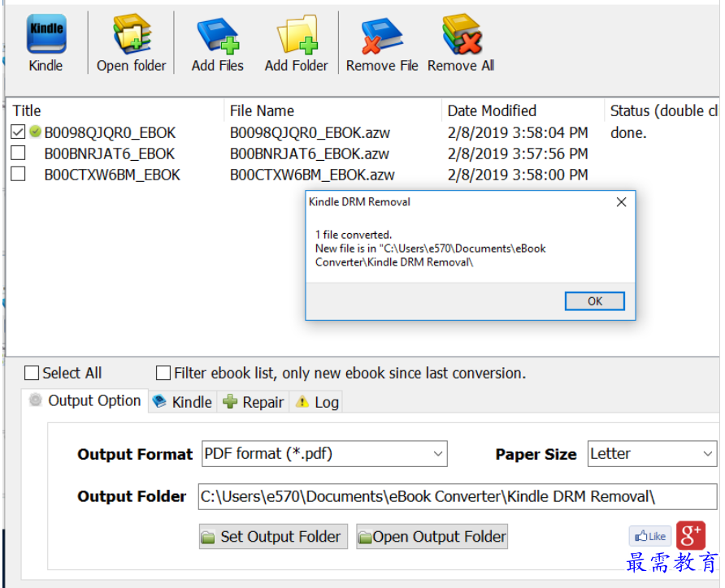Click the File Name column header
The width and height of the screenshot is (725, 588).
click(x=333, y=110)
